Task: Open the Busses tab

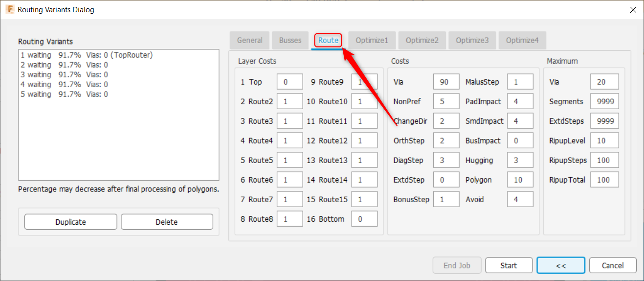Action: click(x=290, y=41)
